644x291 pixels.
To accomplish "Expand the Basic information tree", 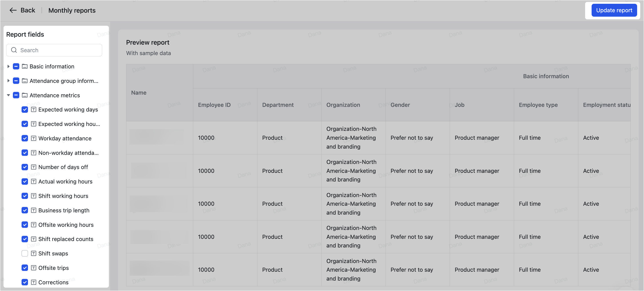I will tap(8, 66).
